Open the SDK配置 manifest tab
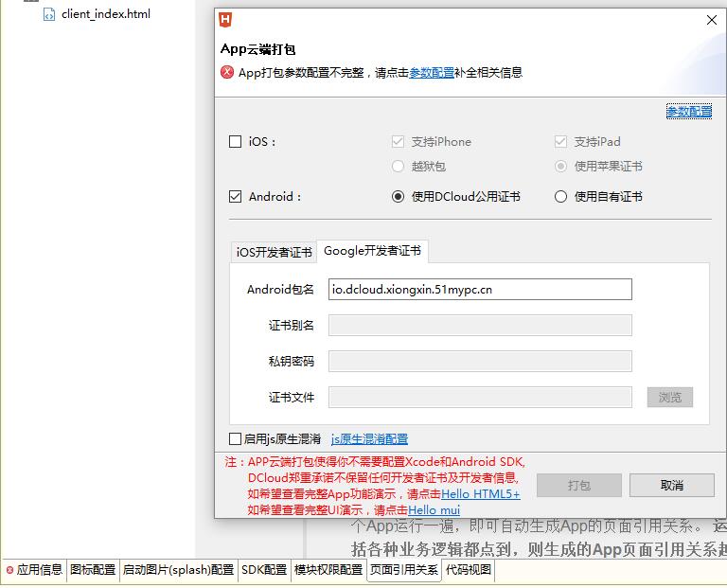The height and width of the screenshot is (588, 727). pyautogui.click(x=264, y=569)
